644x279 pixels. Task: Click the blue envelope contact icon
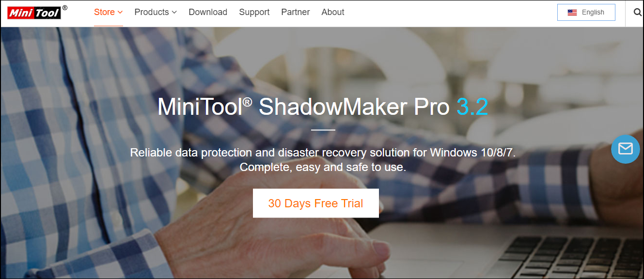[x=626, y=149]
